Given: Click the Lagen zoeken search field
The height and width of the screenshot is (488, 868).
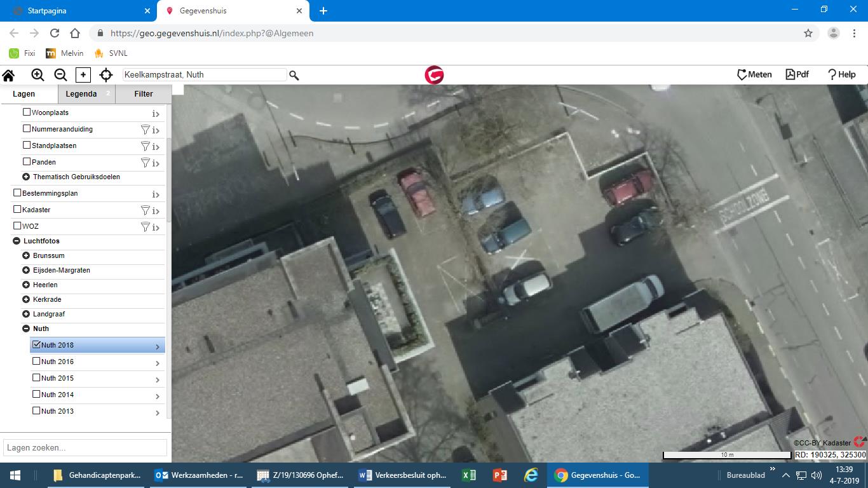Looking at the screenshot, I should point(85,447).
